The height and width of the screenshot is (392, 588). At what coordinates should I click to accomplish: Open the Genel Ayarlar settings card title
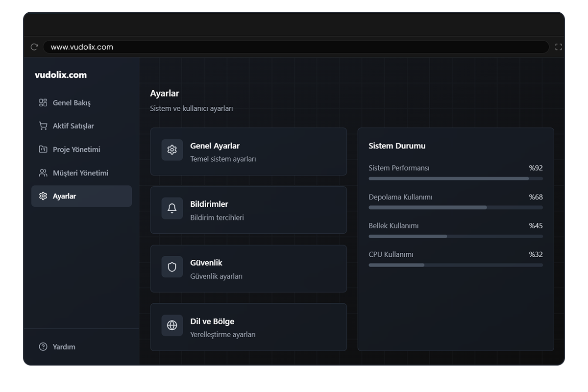[x=215, y=146]
